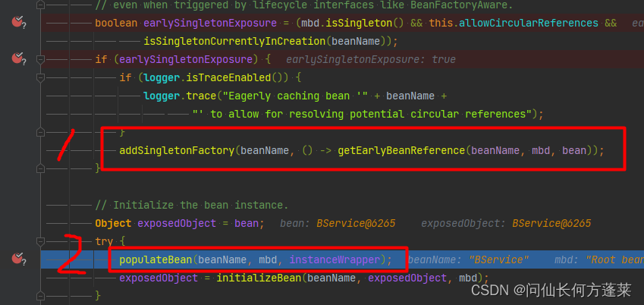Image resolution: width=644 pixels, height=305 pixels.
Task: Click the Object type keyword
Action: pos(113,223)
